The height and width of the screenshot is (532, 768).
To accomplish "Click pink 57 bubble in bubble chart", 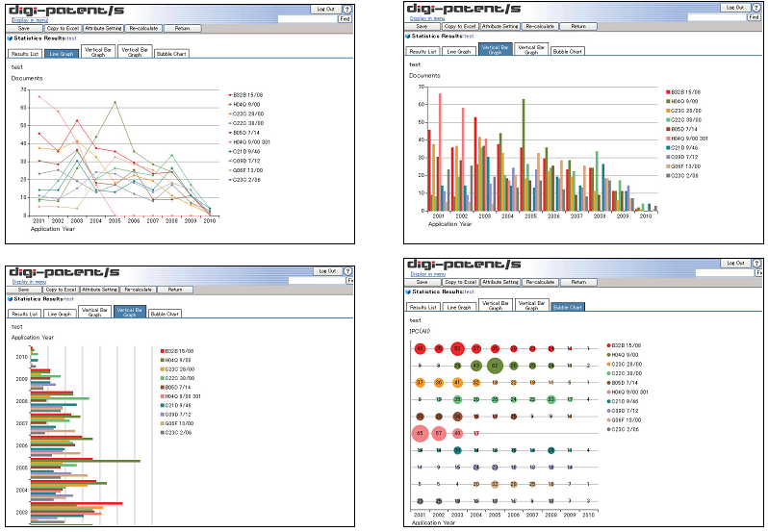I will 439,434.
